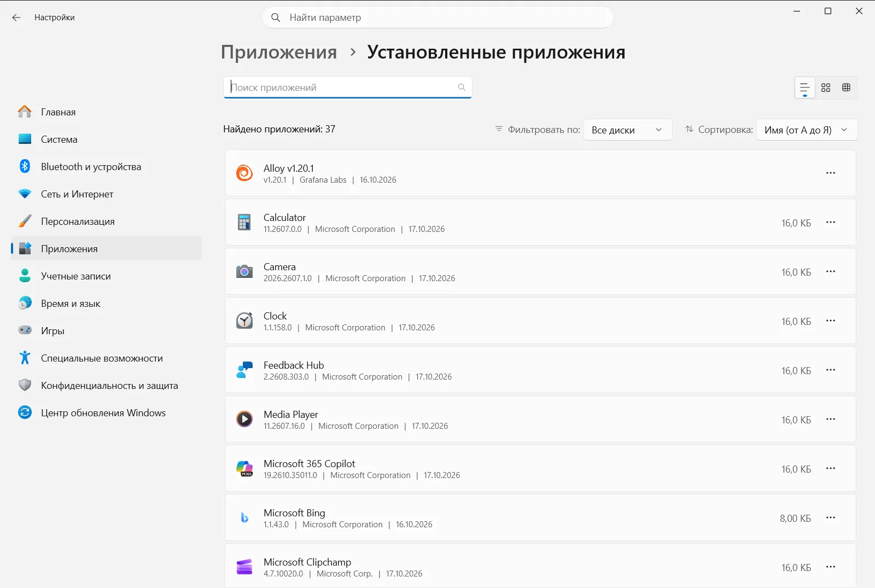Image resolution: width=875 pixels, height=588 pixels.
Task: Click the Calculator app icon
Action: (x=244, y=222)
